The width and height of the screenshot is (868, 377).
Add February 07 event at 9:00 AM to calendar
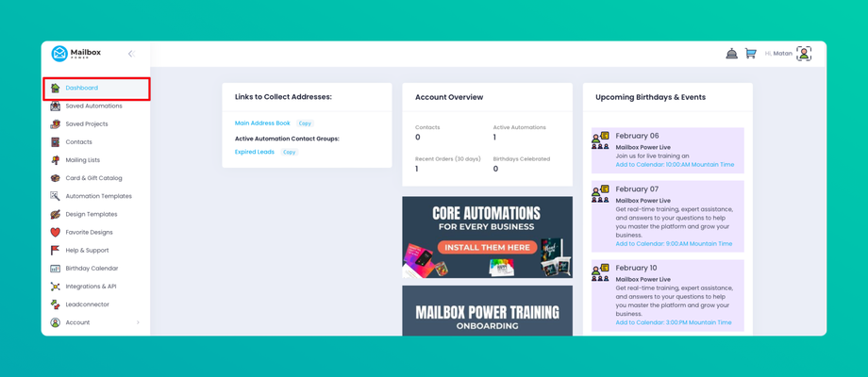click(674, 244)
